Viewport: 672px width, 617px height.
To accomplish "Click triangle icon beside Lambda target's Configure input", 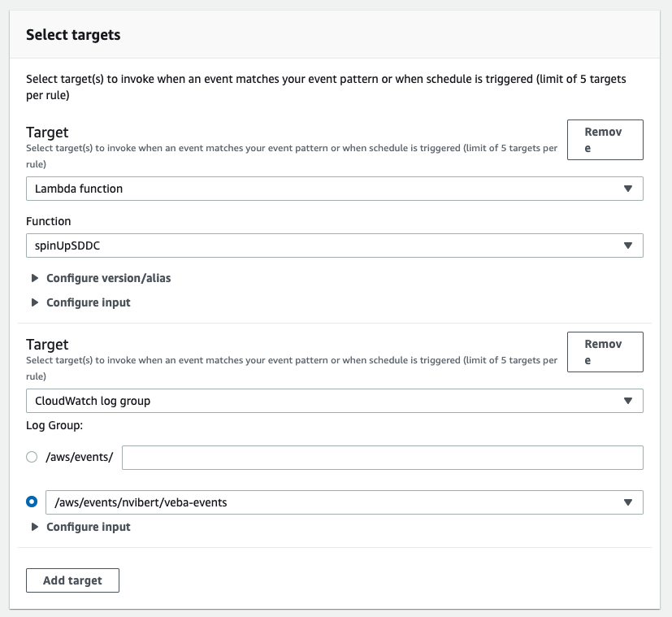I will coord(35,302).
